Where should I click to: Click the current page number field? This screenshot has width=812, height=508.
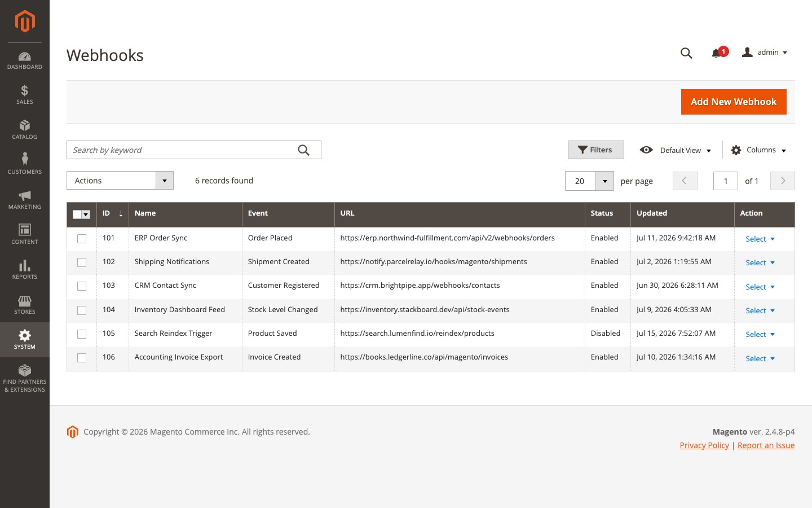[x=726, y=181]
